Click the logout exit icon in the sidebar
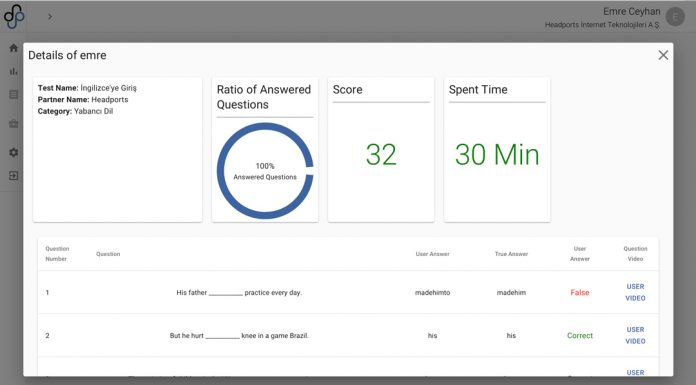 pyautogui.click(x=13, y=175)
